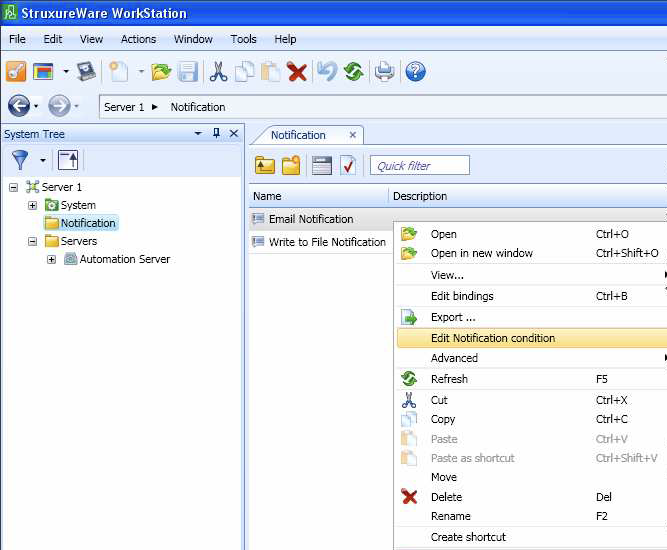Click the green Refresh toolbar icon

coord(353,71)
